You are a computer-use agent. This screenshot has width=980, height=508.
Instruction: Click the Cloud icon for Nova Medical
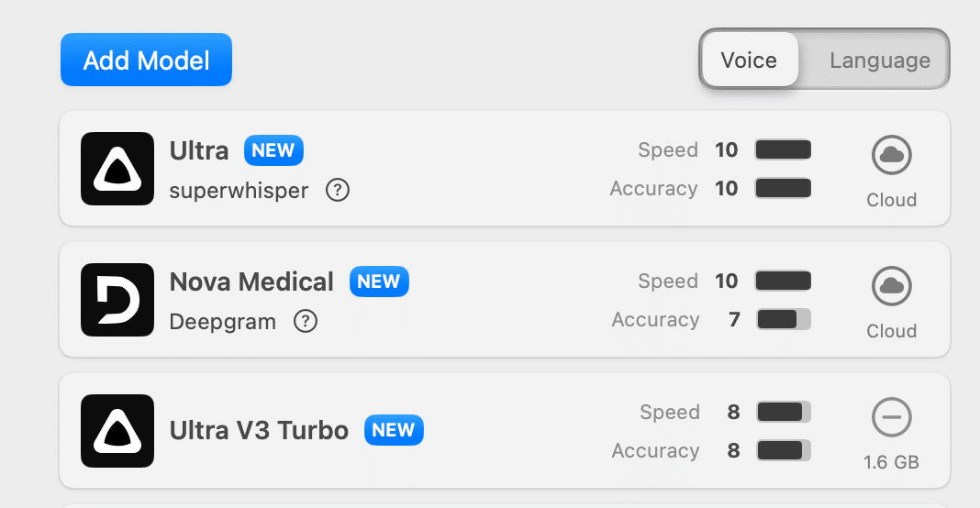coord(891,288)
